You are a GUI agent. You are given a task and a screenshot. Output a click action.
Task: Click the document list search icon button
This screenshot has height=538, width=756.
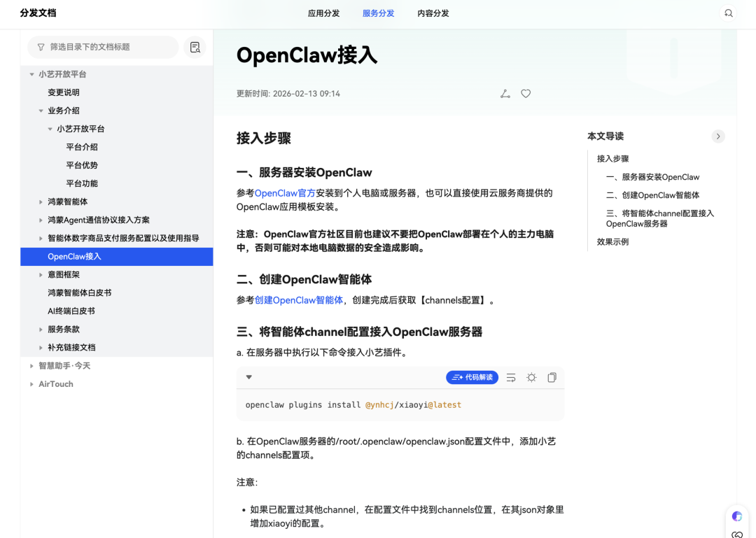click(x=195, y=48)
